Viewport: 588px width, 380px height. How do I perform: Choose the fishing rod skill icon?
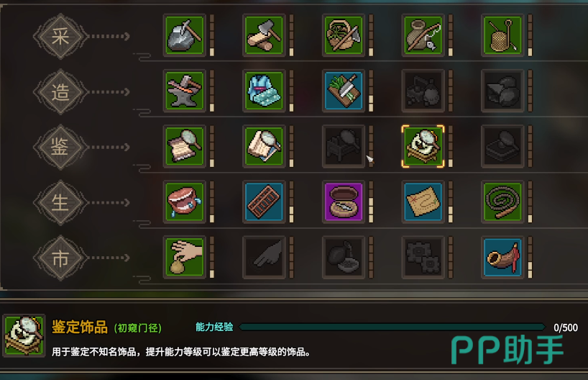(423, 35)
